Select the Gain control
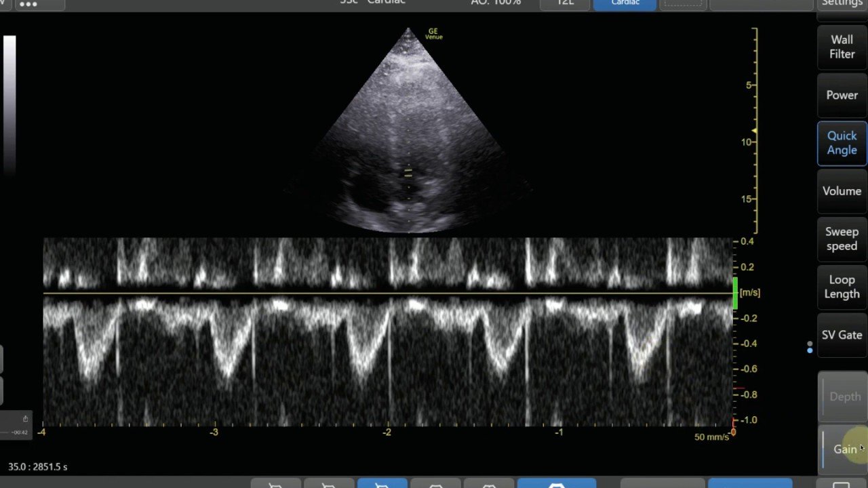Viewport: 868px width, 488px height. pos(844,449)
